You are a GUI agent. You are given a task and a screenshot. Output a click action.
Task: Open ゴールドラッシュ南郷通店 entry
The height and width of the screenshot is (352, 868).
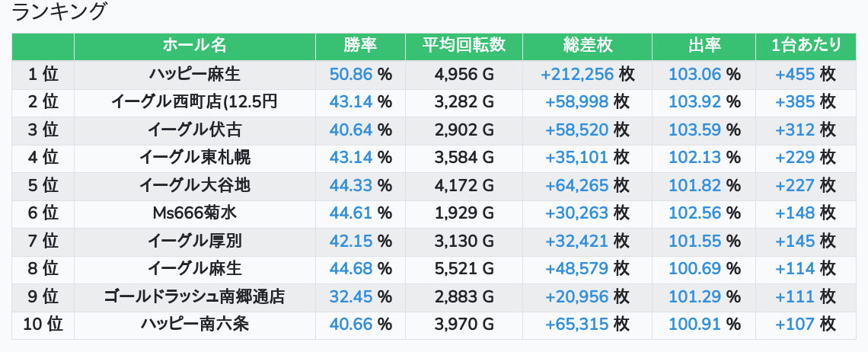[195, 296]
